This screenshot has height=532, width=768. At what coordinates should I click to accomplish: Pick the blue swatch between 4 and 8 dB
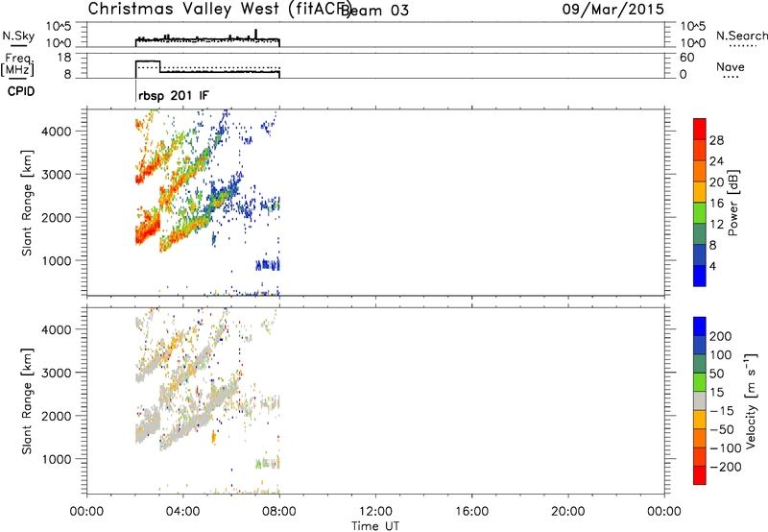700,254
